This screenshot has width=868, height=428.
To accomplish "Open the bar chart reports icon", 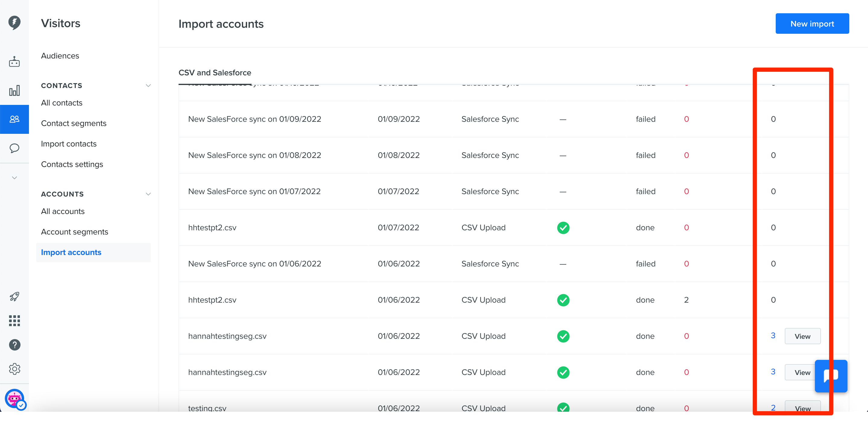I will [14, 91].
